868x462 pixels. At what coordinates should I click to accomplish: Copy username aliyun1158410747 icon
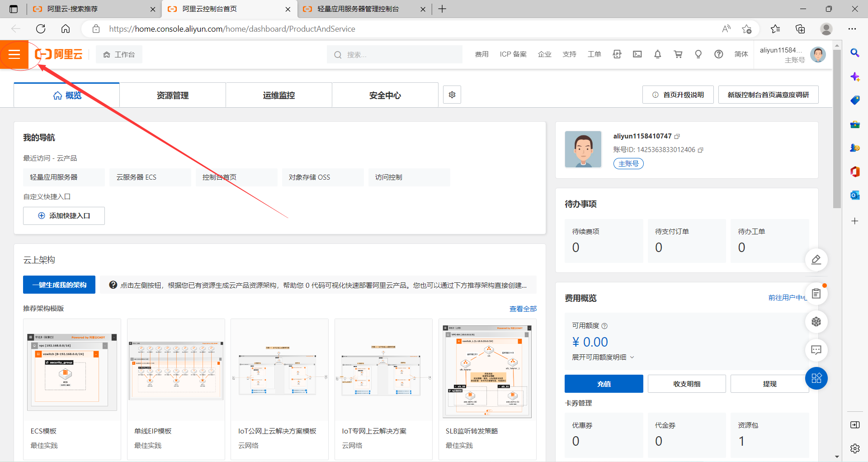coord(677,136)
